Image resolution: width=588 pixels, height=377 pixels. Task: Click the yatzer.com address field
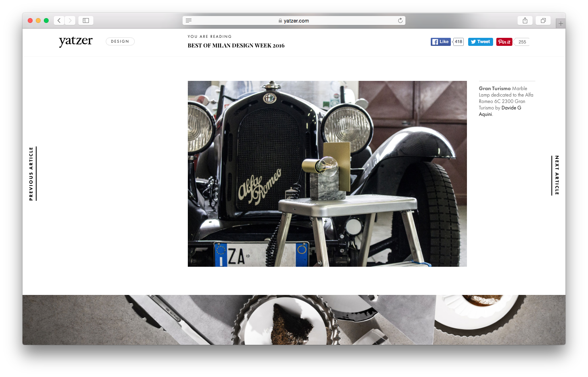click(x=294, y=21)
